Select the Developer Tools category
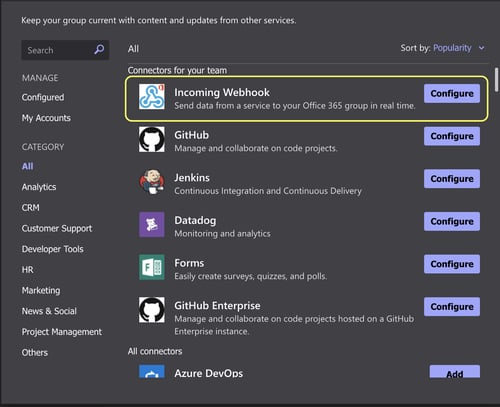Screen dimensions: 500x407 click(x=52, y=249)
